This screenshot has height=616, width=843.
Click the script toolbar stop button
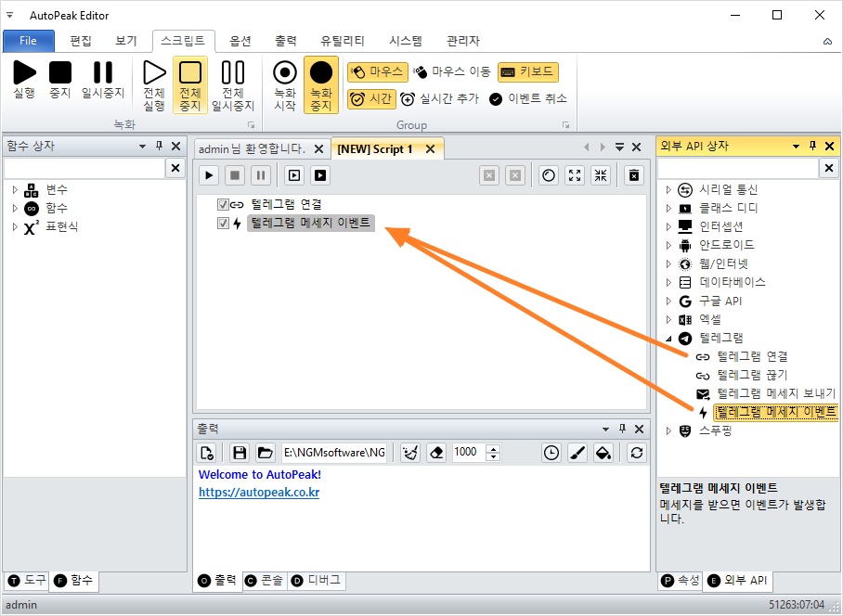click(235, 175)
